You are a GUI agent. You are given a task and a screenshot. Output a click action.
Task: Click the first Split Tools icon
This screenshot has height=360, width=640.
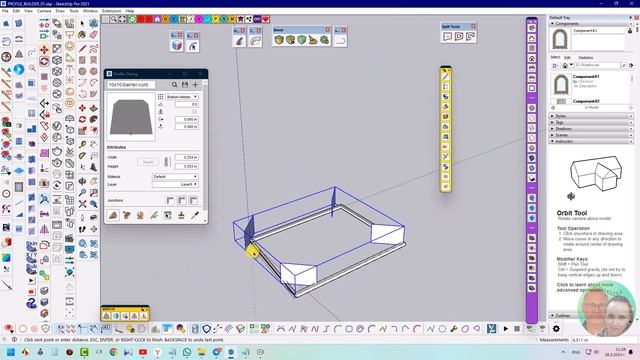point(447,36)
